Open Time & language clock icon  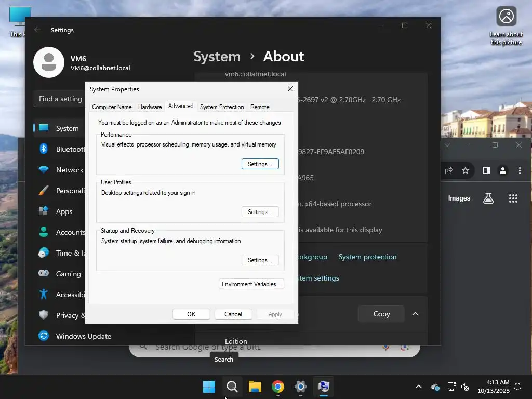click(44, 253)
